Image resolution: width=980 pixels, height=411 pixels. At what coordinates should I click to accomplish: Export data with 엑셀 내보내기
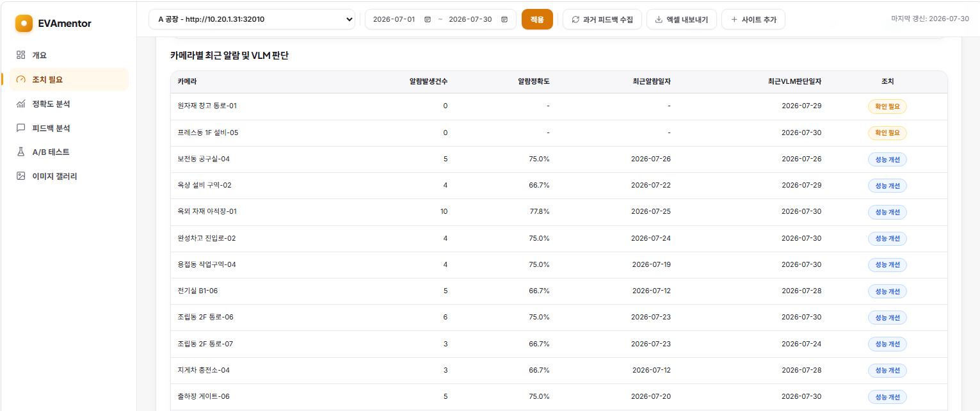tap(682, 19)
